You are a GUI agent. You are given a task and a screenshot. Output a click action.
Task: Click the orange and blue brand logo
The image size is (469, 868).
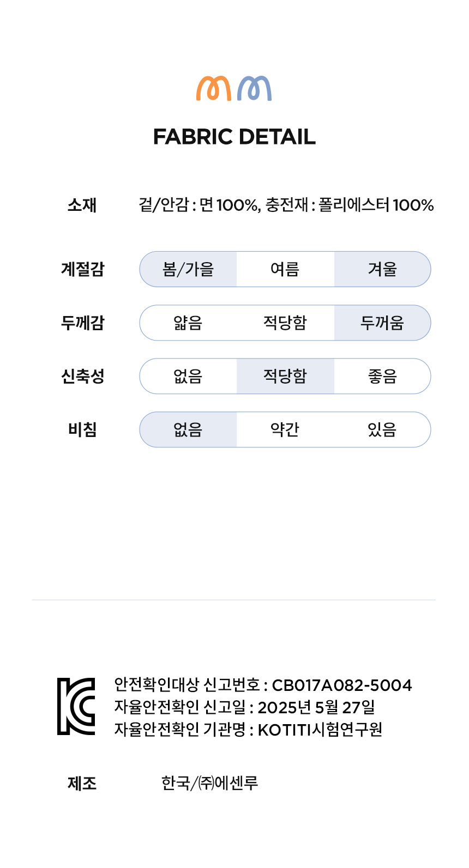click(234, 88)
